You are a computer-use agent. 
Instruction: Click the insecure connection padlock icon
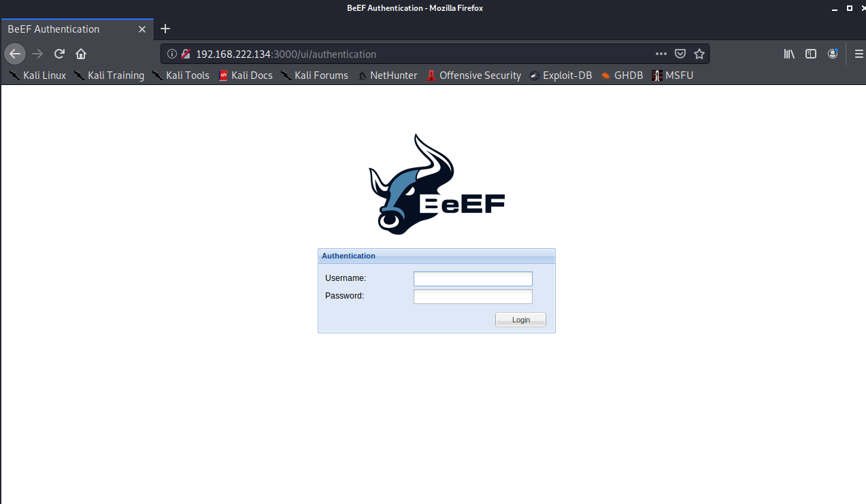click(185, 54)
